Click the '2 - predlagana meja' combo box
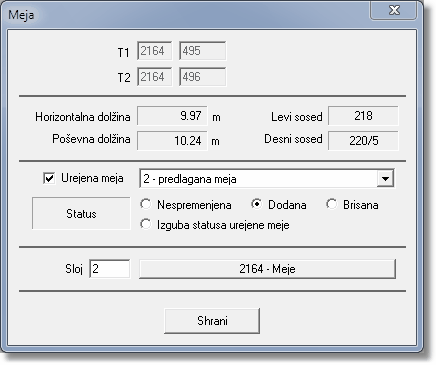This screenshot has width=436, height=365. tap(267, 179)
